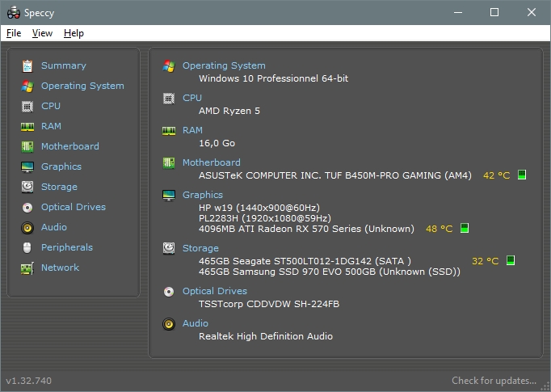Click the HP w19 monitor line

[x=259, y=208]
